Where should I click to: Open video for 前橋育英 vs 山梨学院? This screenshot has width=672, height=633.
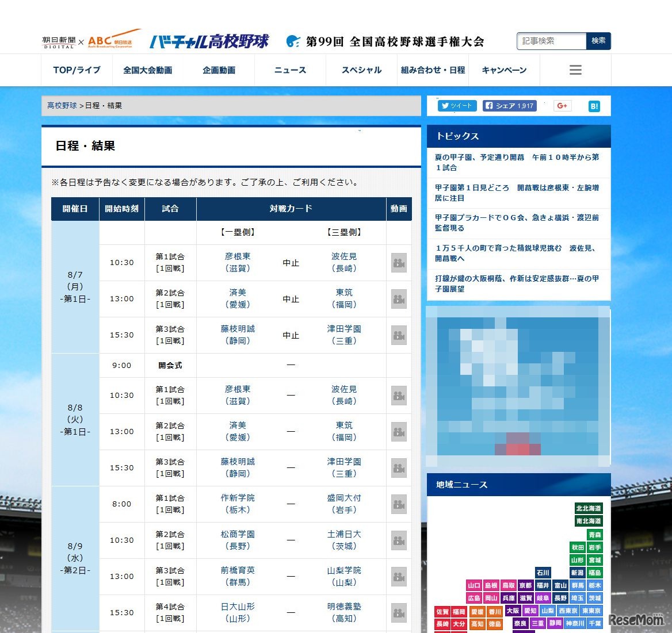pos(399,577)
